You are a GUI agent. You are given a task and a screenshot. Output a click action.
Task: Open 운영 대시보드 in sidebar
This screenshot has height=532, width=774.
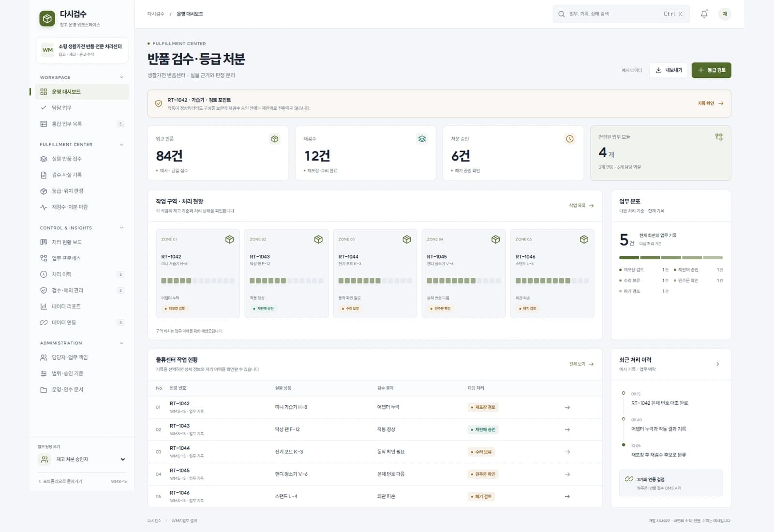click(x=82, y=92)
